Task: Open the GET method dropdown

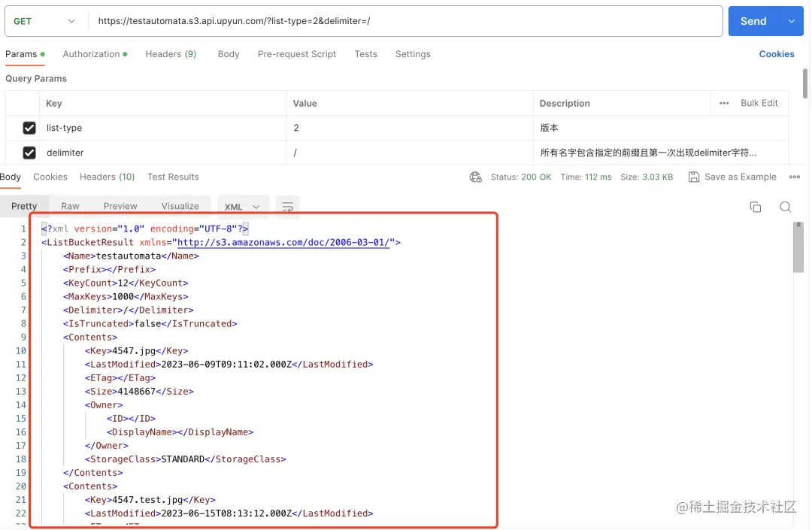Action: tap(44, 21)
